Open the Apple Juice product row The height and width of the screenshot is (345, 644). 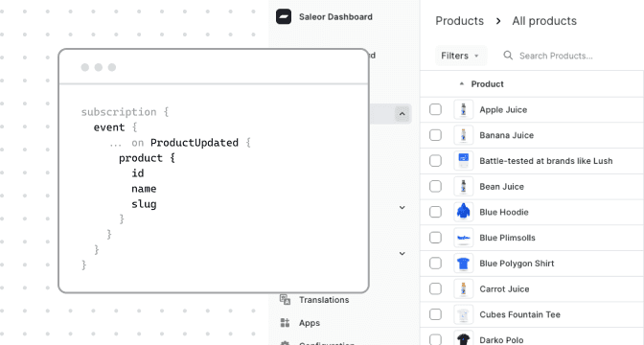click(532, 109)
